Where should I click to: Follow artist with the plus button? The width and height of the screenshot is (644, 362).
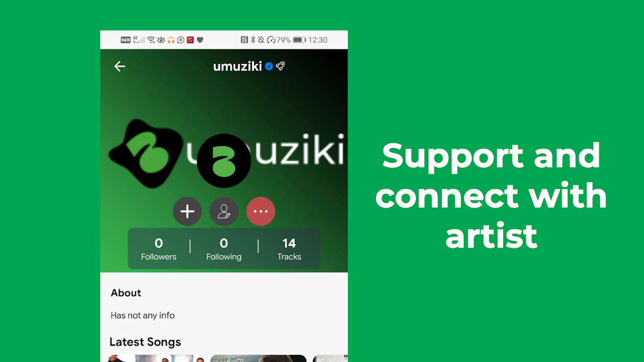[x=187, y=211]
